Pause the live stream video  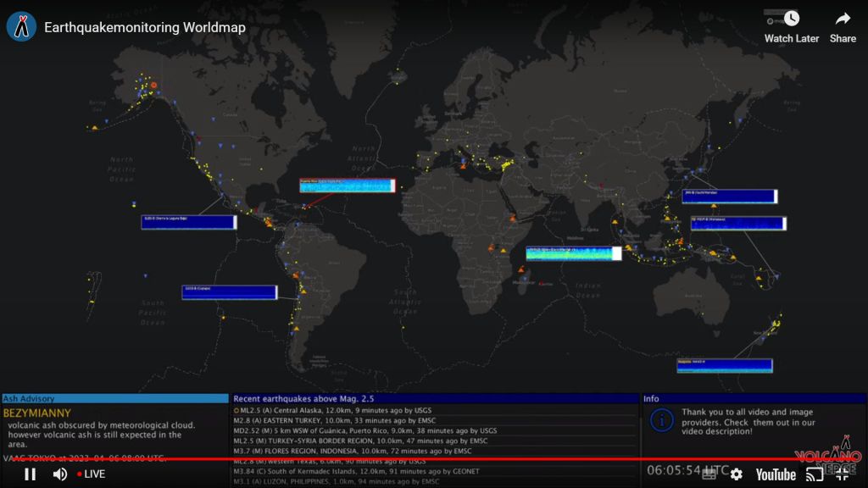coord(30,474)
